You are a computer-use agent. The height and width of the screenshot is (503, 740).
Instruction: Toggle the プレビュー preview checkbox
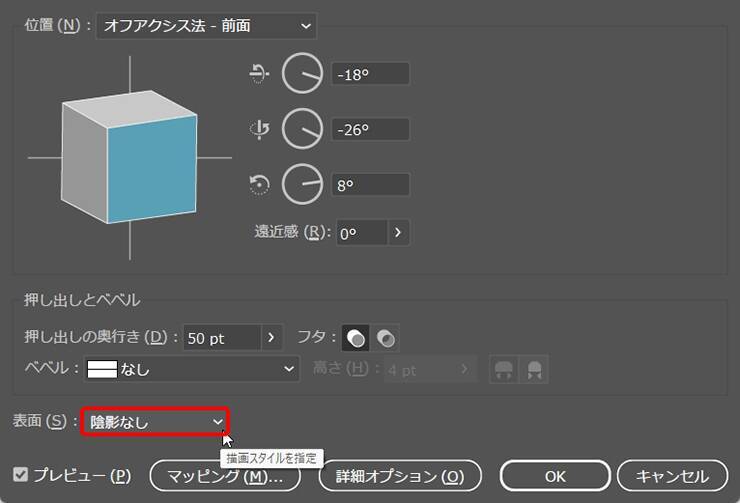(21, 474)
